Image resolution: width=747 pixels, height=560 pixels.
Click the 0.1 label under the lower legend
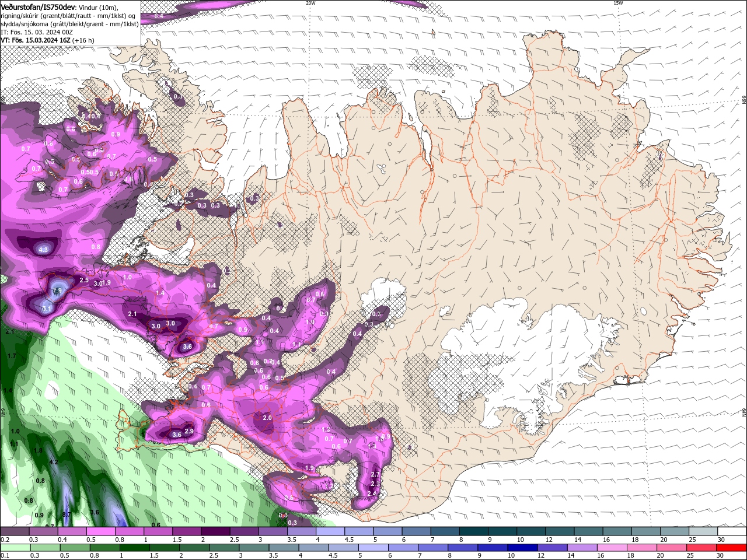(x=5, y=556)
